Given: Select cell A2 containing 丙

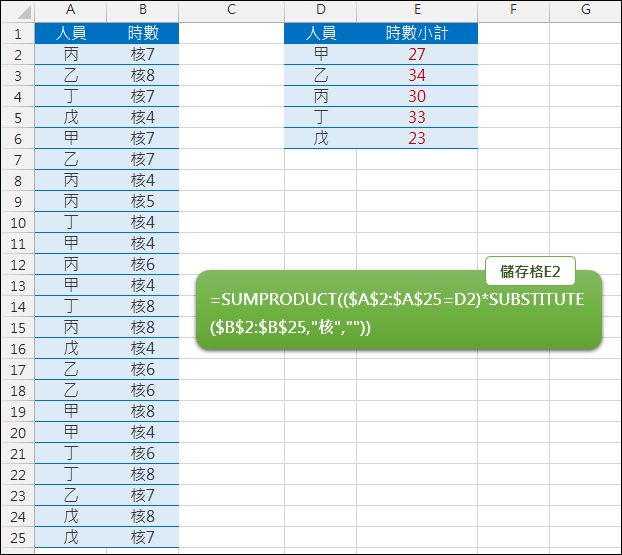Looking at the screenshot, I should (71, 54).
